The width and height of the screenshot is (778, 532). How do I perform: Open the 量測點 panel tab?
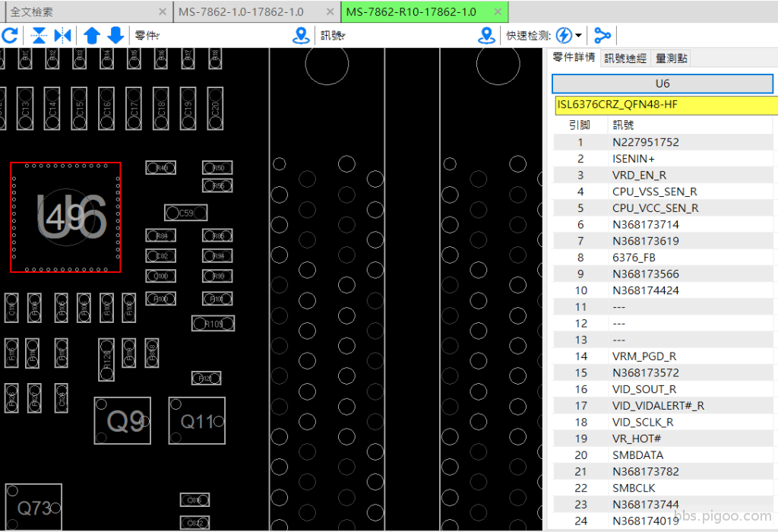[x=672, y=59]
